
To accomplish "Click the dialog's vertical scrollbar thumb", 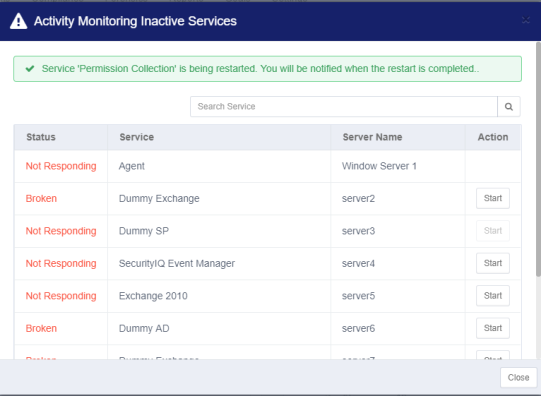I will (538, 159).
